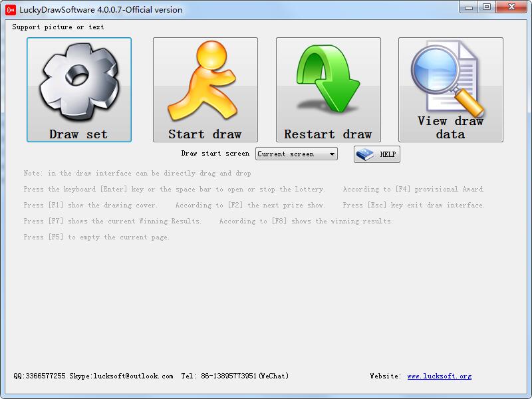Image resolution: width=532 pixels, height=399 pixels.
Task: Click the 'Draw start screen' label
Action: [x=215, y=154]
